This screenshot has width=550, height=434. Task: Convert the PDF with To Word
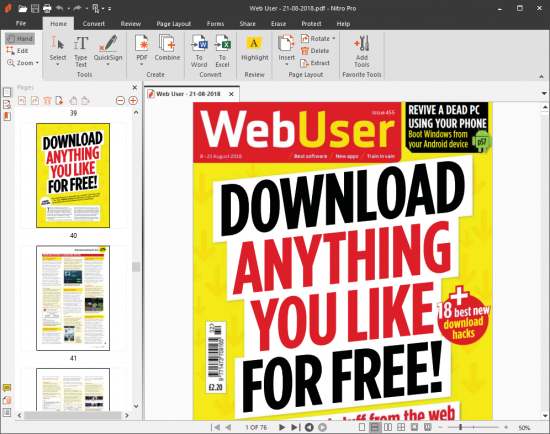pyautogui.click(x=199, y=51)
